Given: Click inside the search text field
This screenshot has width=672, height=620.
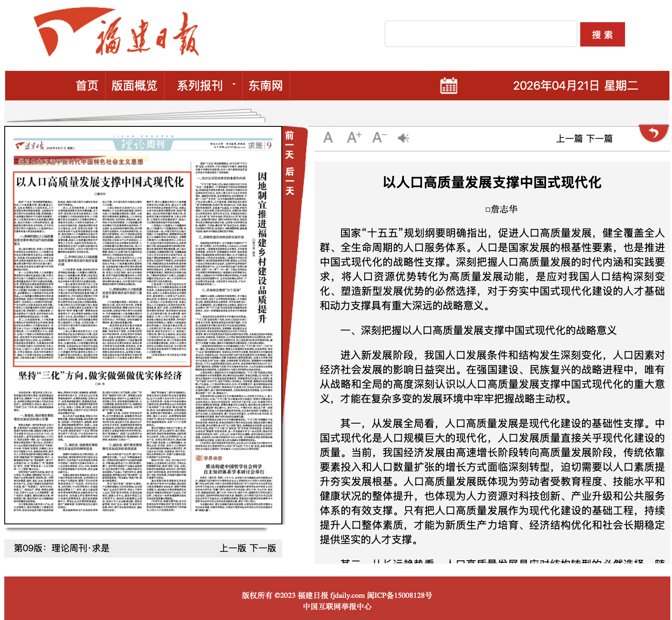Looking at the screenshot, I should coord(480,34).
